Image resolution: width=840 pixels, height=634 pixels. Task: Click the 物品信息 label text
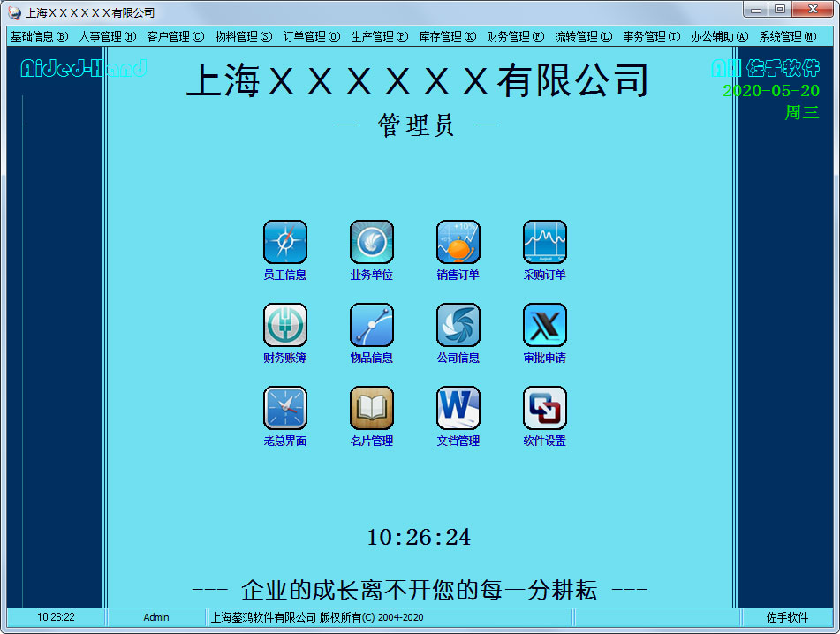372,359
